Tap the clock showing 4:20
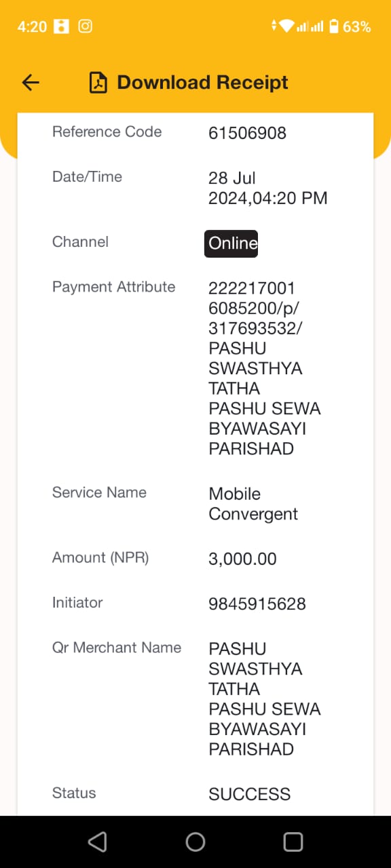 32,26
